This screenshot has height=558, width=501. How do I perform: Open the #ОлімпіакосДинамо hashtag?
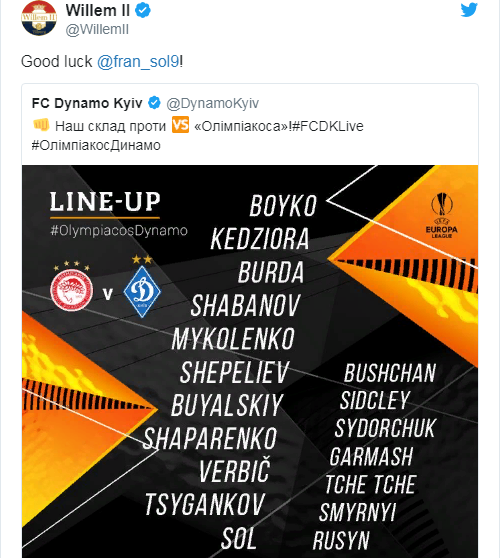(x=96, y=145)
